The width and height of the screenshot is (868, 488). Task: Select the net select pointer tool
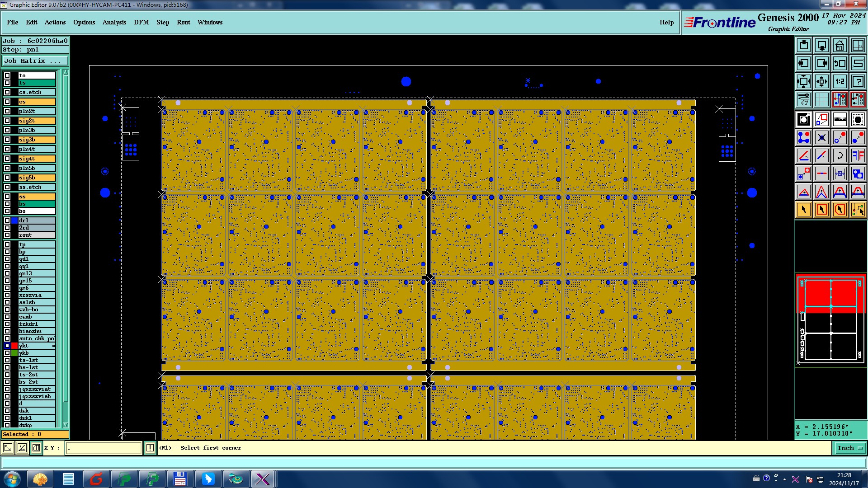click(x=858, y=210)
